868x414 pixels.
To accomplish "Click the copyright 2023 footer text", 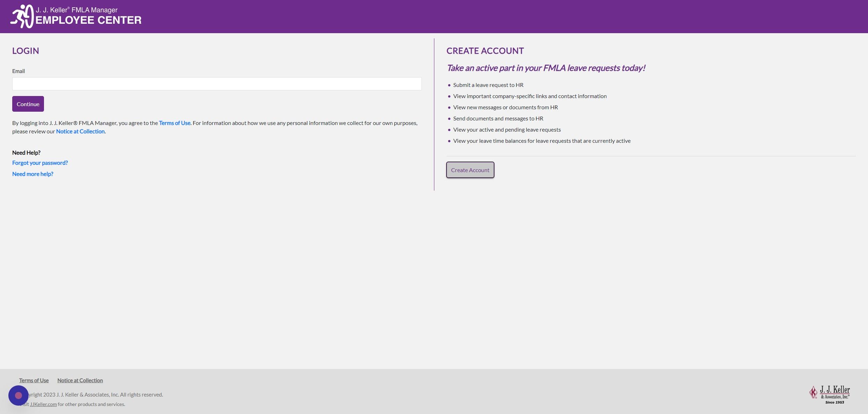I will click(x=92, y=394).
